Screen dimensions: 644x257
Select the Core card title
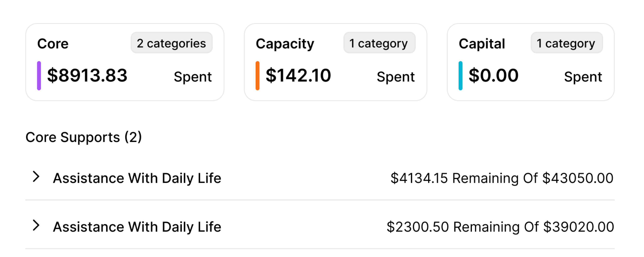[x=53, y=44]
